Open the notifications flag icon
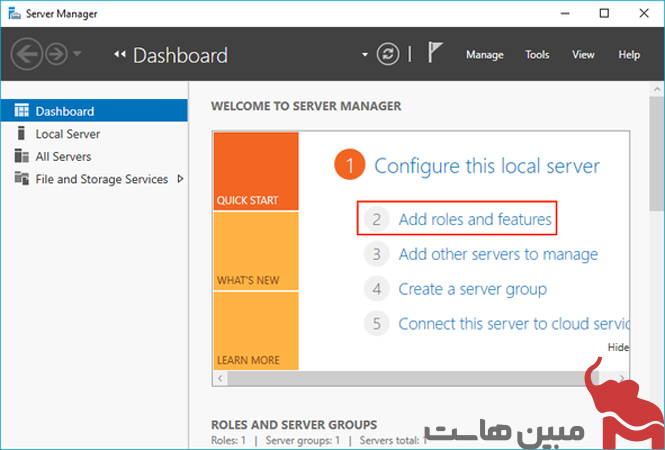This screenshot has width=665, height=450. click(435, 53)
